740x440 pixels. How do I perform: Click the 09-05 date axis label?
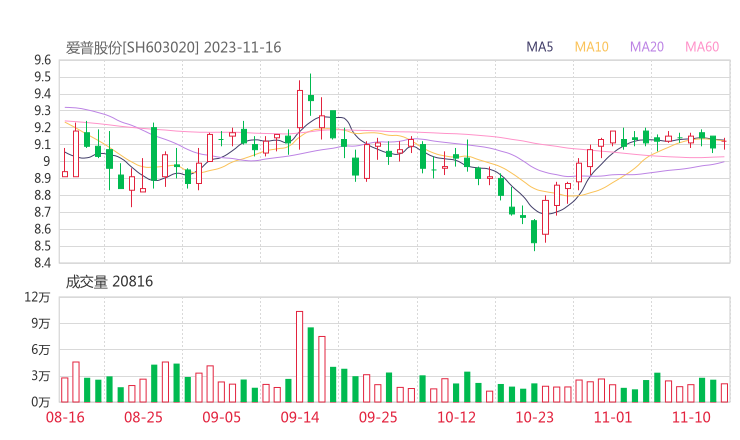pos(221,417)
